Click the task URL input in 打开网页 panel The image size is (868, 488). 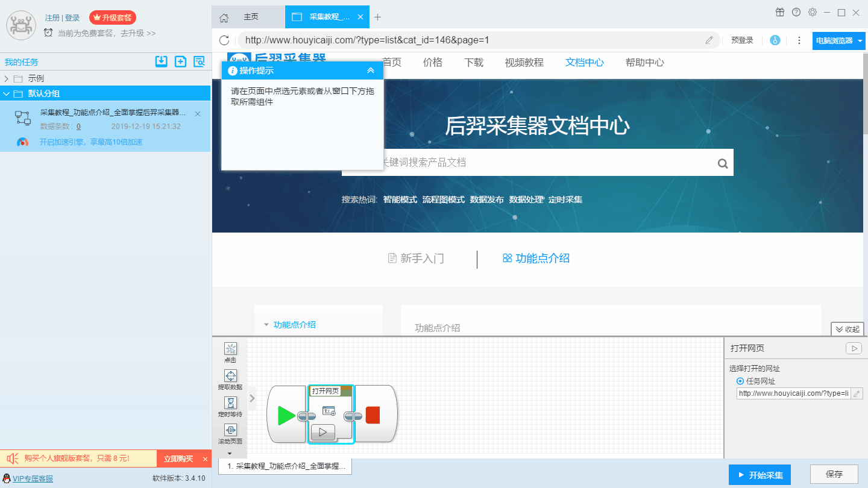tap(793, 393)
